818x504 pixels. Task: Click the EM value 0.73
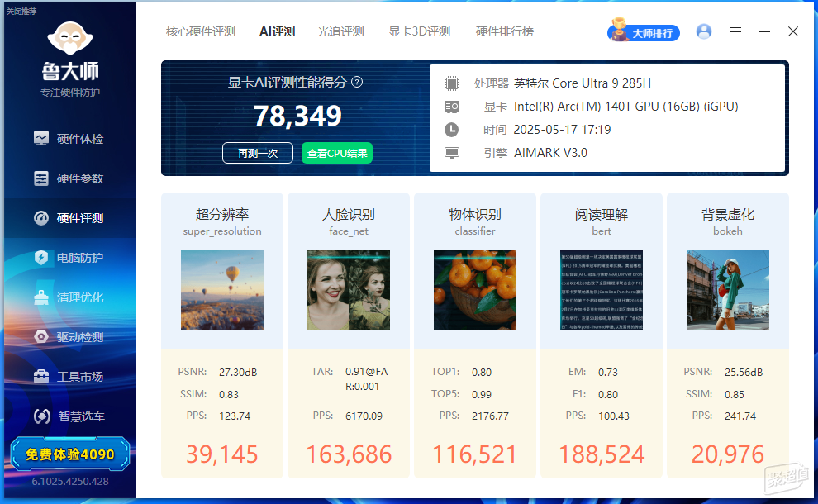tap(608, 373)
